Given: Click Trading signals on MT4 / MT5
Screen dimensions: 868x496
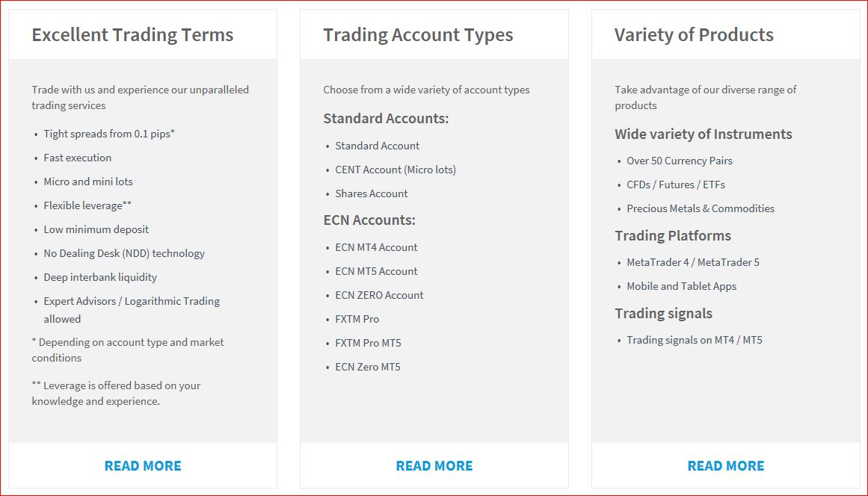Looking at the screenshot, I should tap(695, 340).
